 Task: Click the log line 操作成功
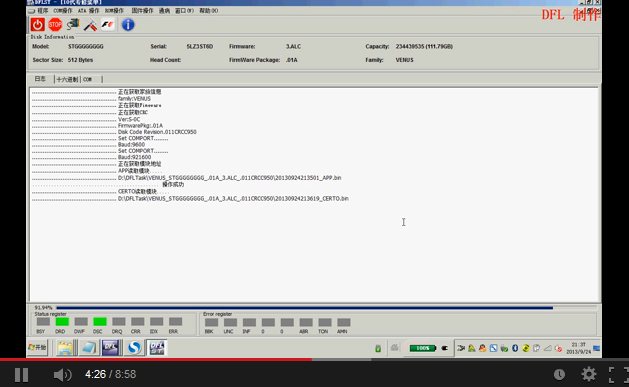coord(173,184)
